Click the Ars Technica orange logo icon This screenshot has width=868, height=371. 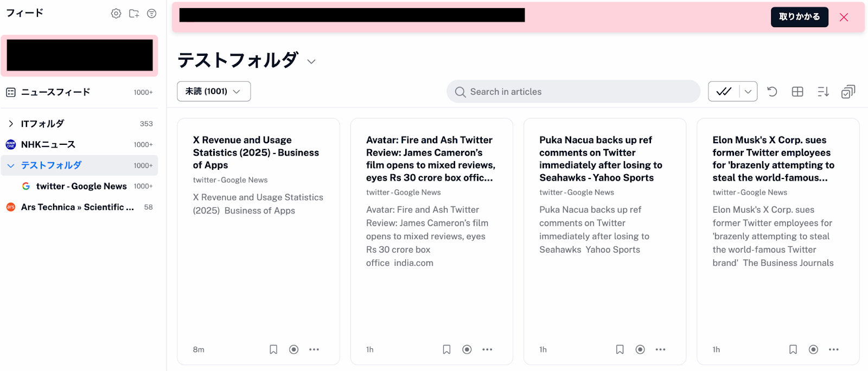11,207
